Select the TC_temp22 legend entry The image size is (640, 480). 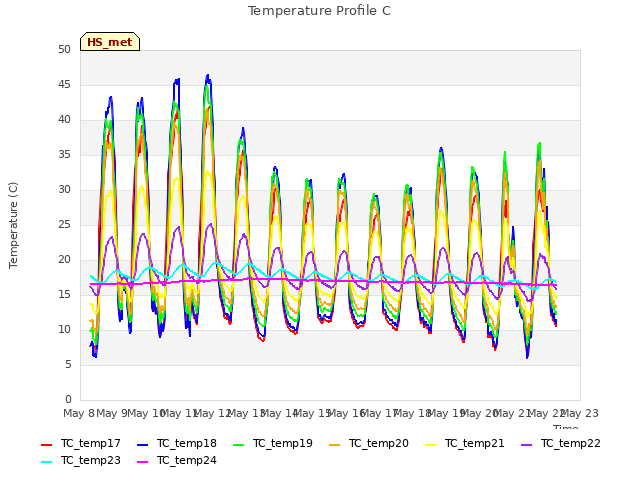[561, 444]
